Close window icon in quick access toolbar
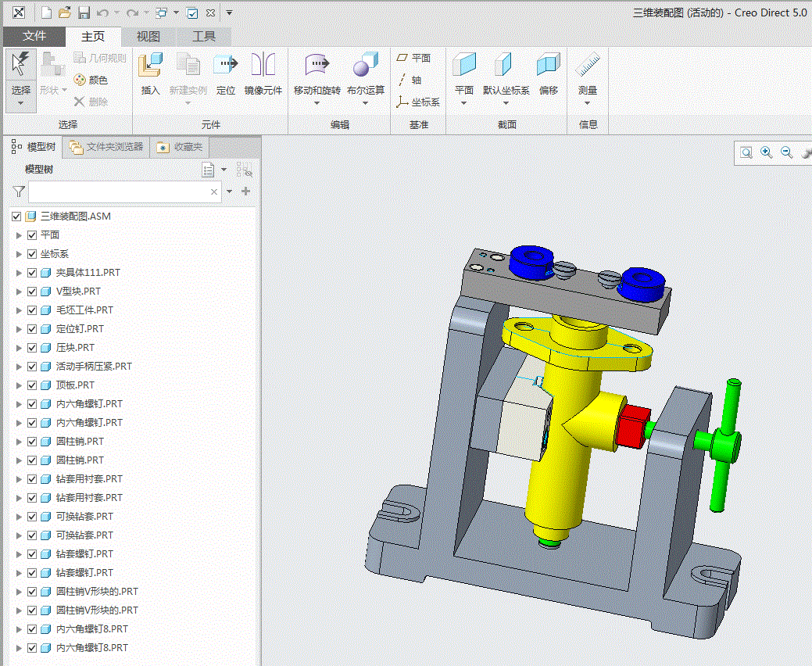The width and height of the screenshot is (812, 666). tap(210, 13)
